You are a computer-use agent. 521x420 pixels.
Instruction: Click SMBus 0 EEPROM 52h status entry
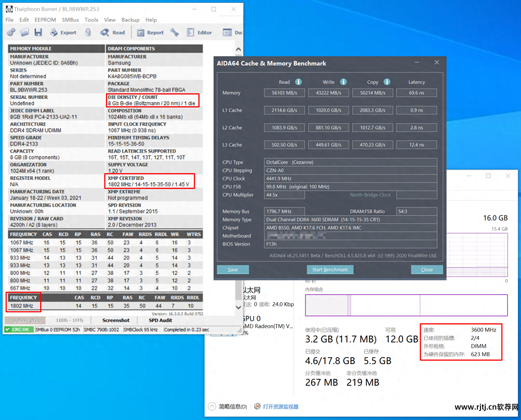click(58, 329)
